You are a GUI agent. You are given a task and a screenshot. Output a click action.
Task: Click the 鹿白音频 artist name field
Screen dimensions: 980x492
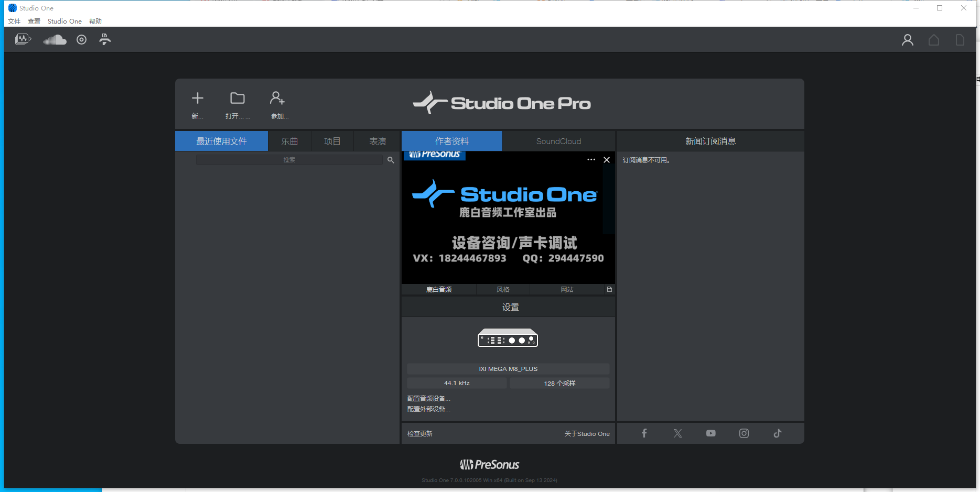point(439,289)
